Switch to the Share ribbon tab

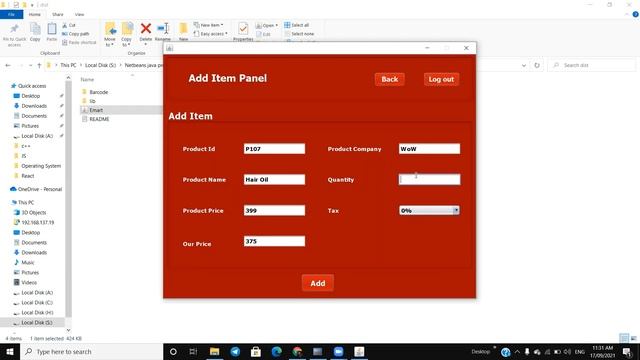[x=58, y=14]
